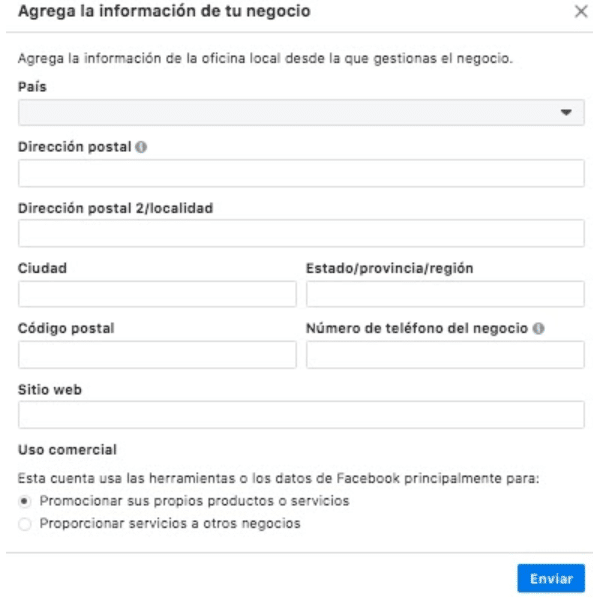Select Promocionar sus propios productos radio
The height and width of the screenshot is (598, 593).
pos(25,501)
